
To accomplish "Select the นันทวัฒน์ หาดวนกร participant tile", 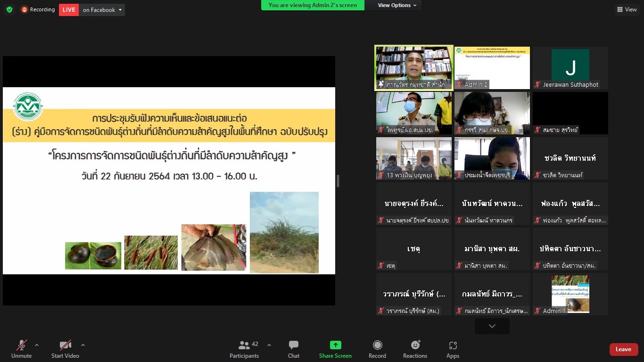I will [x=492, y=204].
